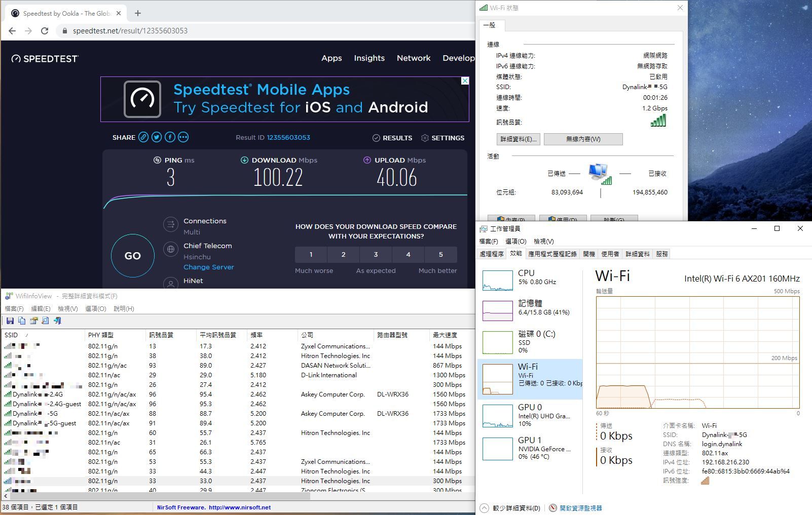Collapse Task Manager with 較少詳細資料

510,508
